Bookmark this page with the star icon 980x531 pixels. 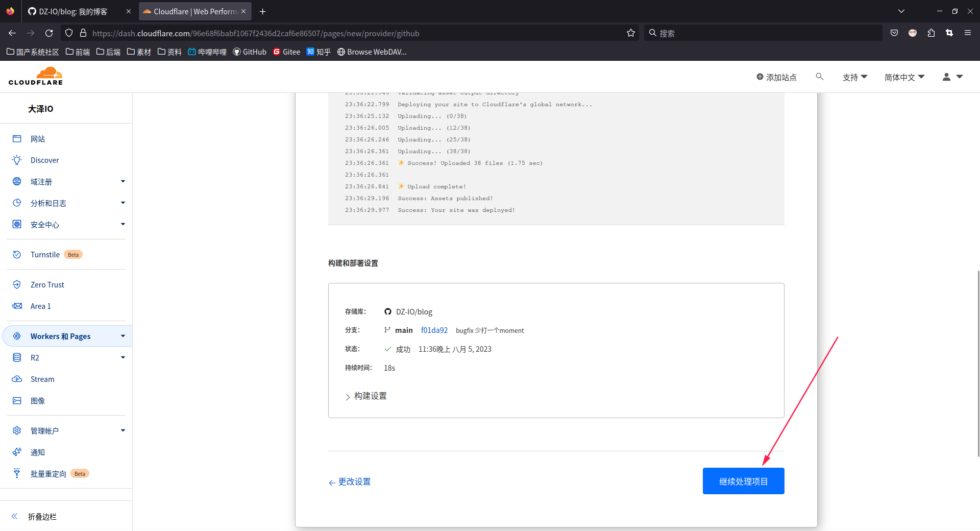pyautogui.click(x=631, y=33)
